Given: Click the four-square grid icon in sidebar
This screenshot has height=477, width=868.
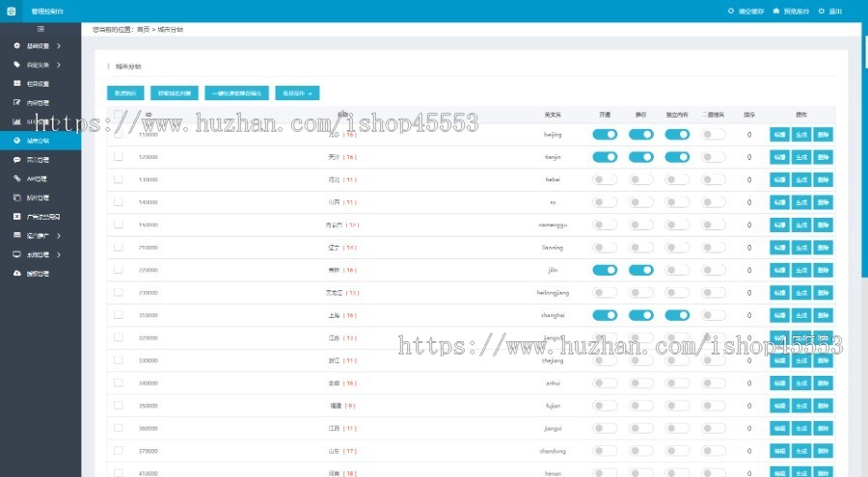Looking at the screenshot, I should 16,84.
